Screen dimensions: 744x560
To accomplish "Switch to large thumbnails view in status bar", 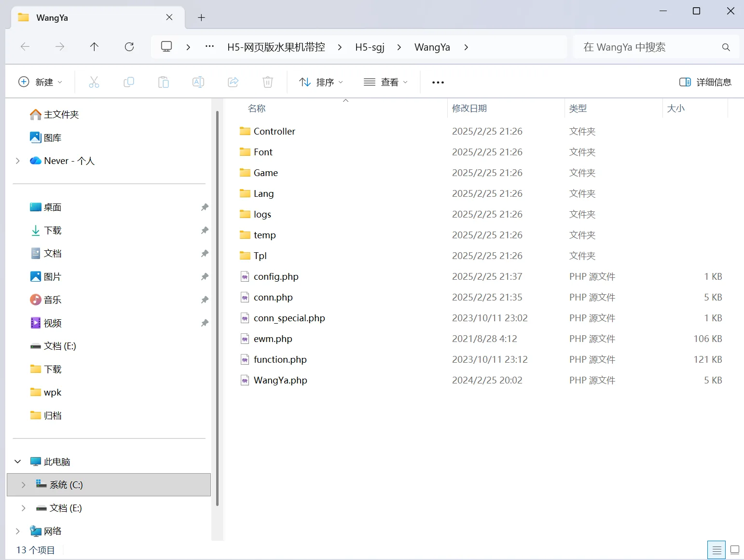I will click(x=735, y=550).
